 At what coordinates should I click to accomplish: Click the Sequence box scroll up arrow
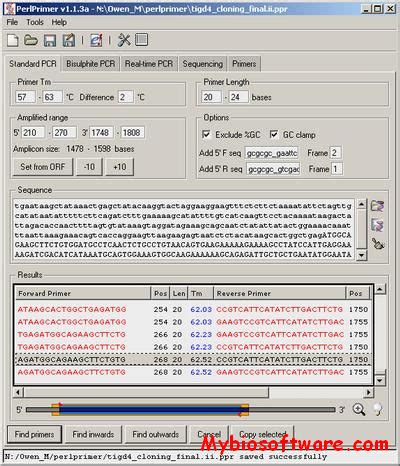click(x=362, y=204)
